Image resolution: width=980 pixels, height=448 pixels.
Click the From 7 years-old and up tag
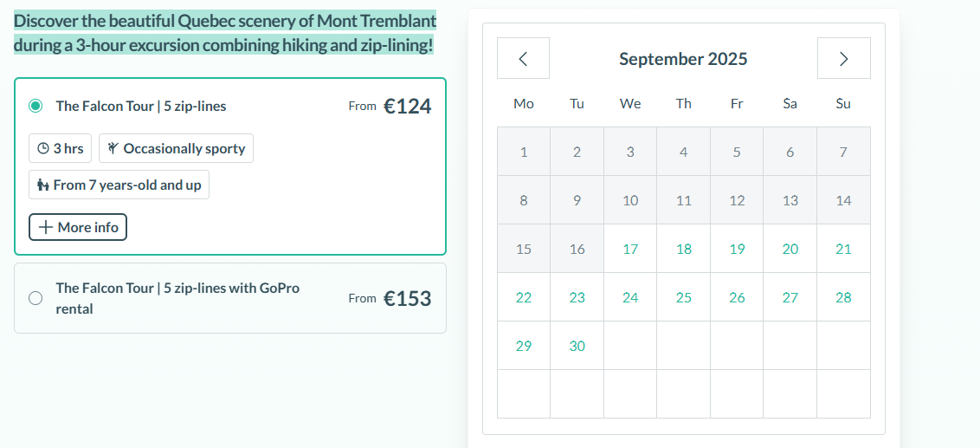(x=119, y=185)
